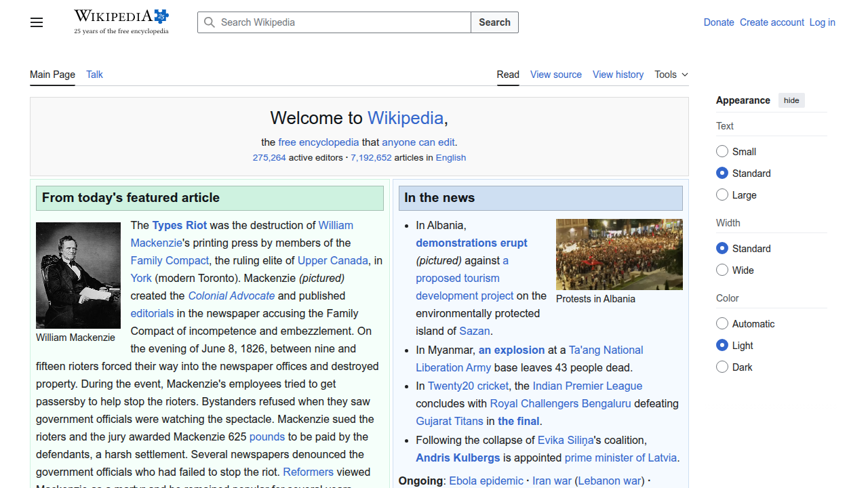
Task: Select Dark color mode
Action: [722, 367]
